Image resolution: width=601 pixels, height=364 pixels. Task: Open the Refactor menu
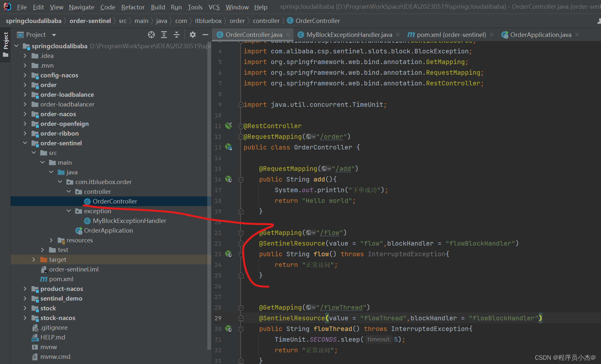coord(133,7)
